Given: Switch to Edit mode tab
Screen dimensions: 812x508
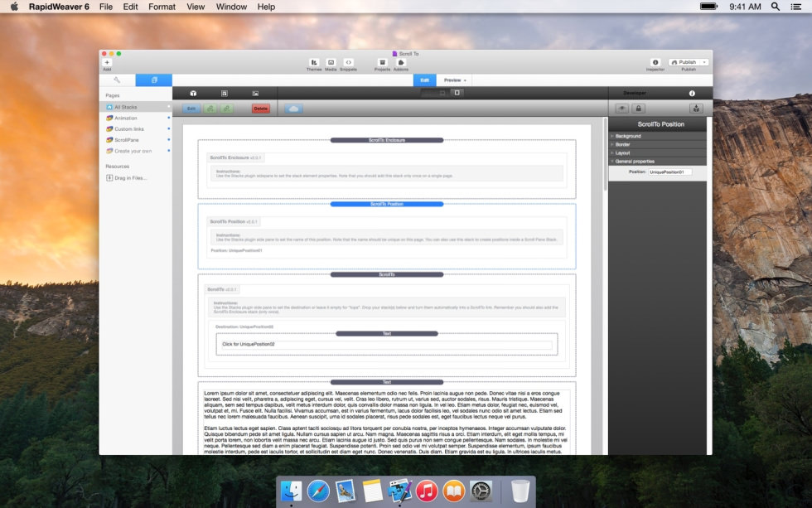Looking at the screenshot, I should click(424, 80).
